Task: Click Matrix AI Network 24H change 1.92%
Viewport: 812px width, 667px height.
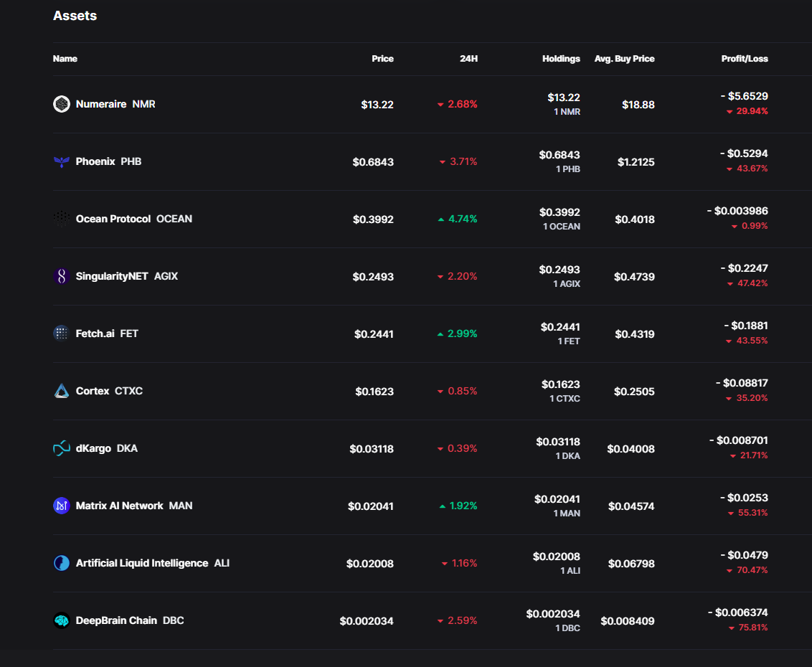Action: [458, 506]
